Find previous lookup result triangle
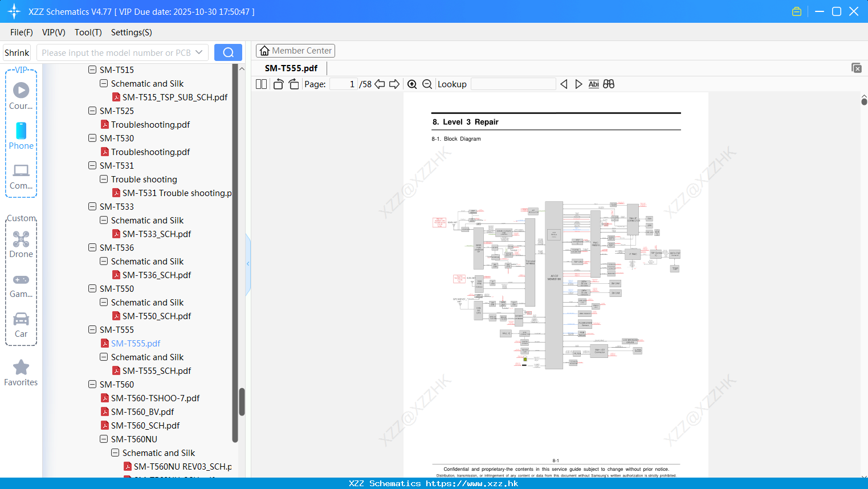The image size is (868, 489). click(x=564, y=84)
